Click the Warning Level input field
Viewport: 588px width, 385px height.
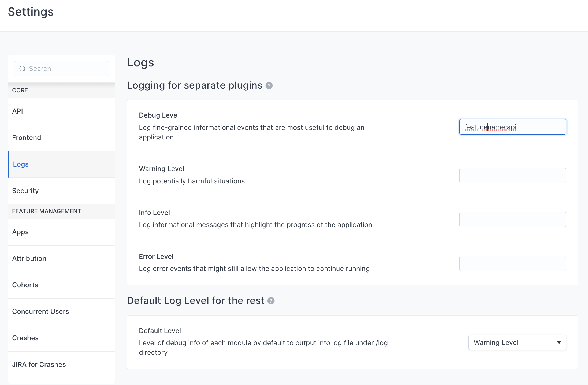(513, 176)
